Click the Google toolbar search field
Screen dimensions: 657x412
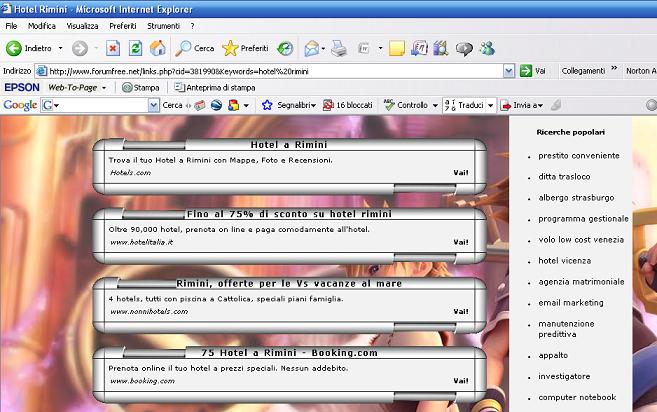101,105
